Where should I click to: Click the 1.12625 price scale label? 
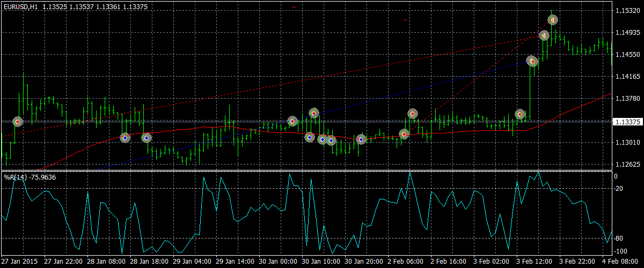coord(627,165)
